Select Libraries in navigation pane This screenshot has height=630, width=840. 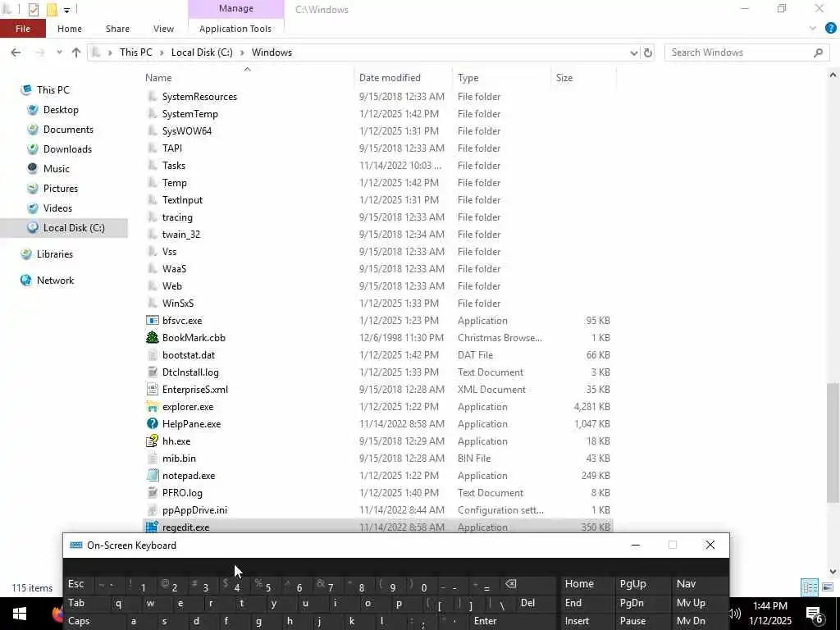pyautogui.click(x=55, y=254)
